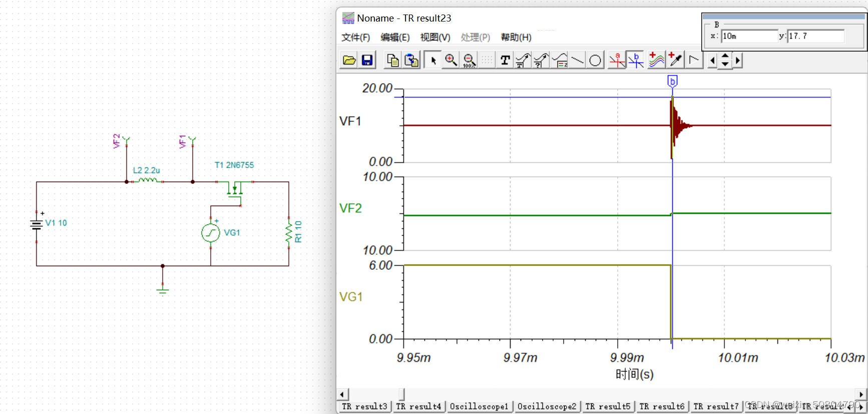868x414 pixels.
Task: Select the circle drawing tool
Action: [x=595, y=61]
